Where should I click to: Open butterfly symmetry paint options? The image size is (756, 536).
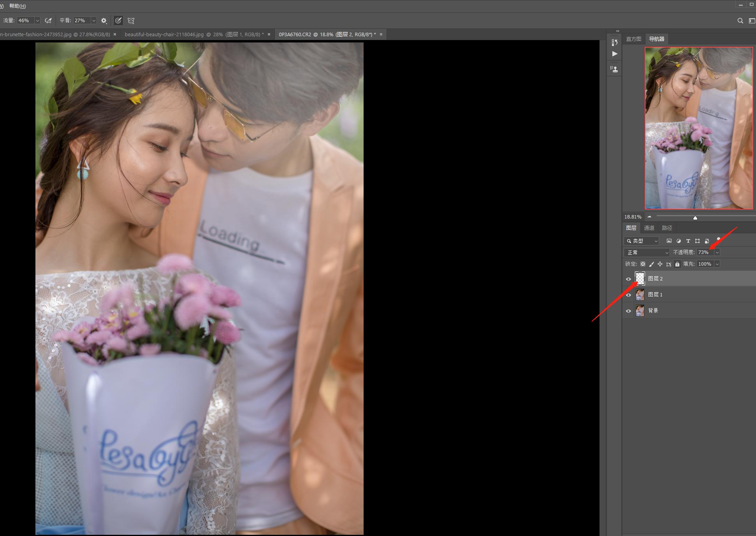(131, 21)
